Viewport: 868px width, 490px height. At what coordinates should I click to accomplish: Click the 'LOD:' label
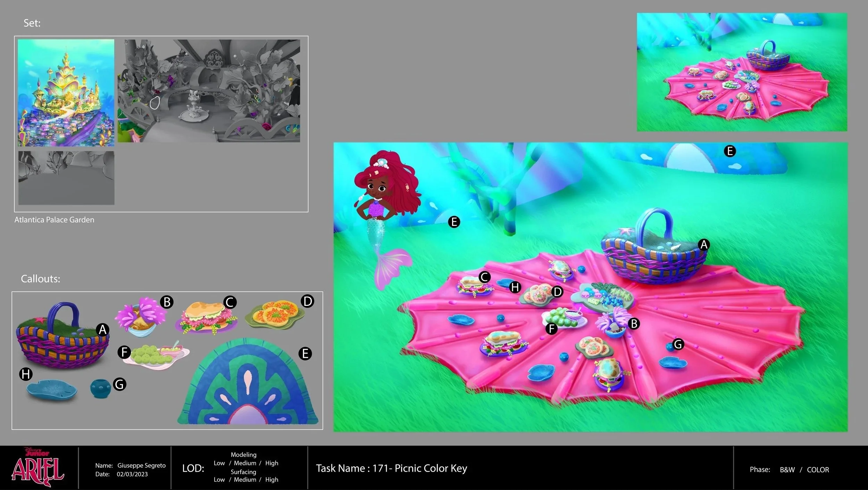[193, 468]
